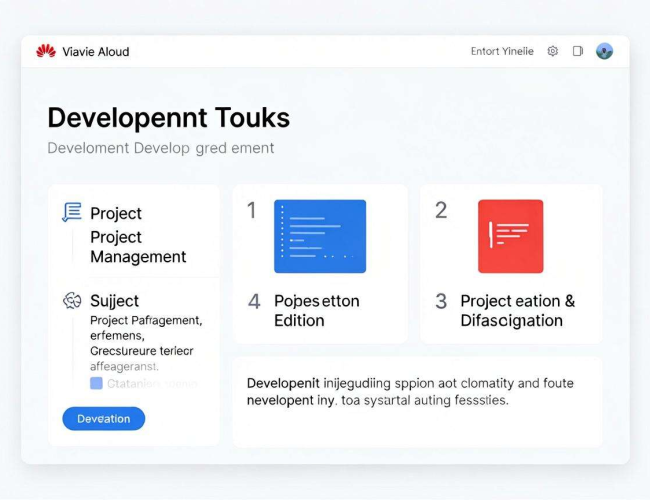Image resolution: width=650 pixels, height=500 pixels.
Task: Click the blue Deveation button
Action: click(104, 419)
